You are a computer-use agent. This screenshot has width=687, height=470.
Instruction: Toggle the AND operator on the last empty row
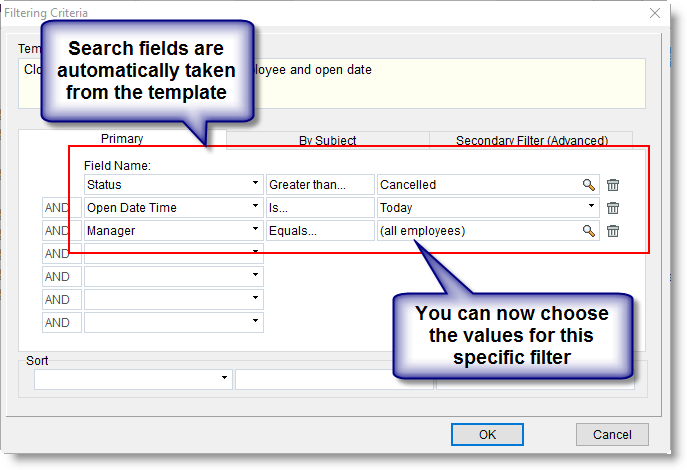coord(57,323)
